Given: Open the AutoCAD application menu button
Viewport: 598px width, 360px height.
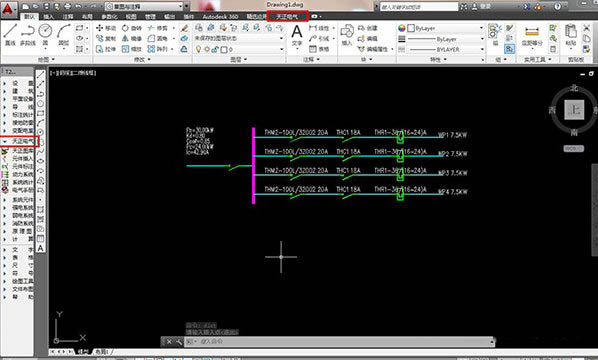Looking at the screenshot, I should point(8,8).
